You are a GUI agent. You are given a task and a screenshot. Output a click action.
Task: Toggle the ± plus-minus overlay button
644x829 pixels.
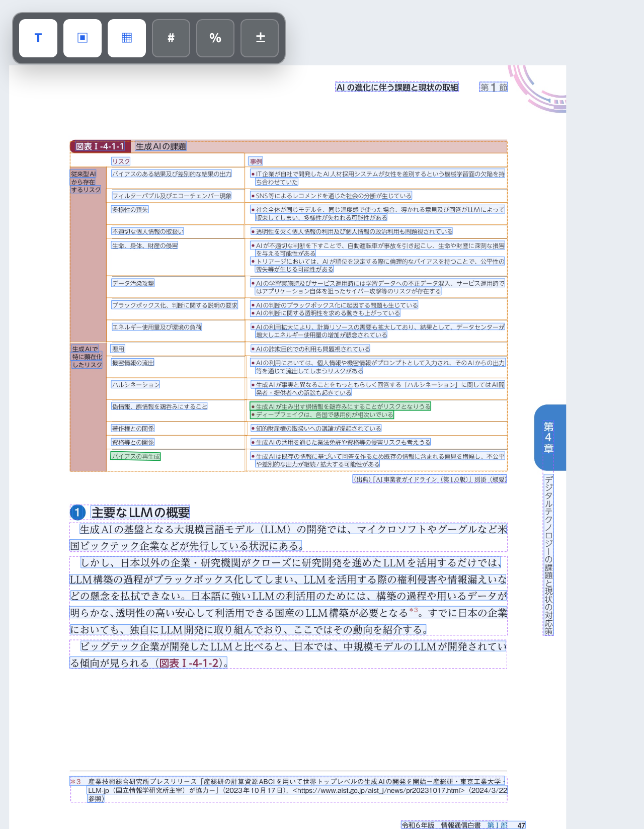click(260, 38)
